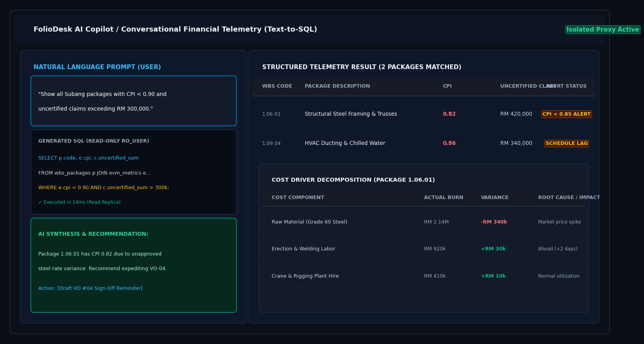
Task: Click the GENERATED SQL (READ-ONLY RO_USER) heading
Action: (x=94, y=141)
